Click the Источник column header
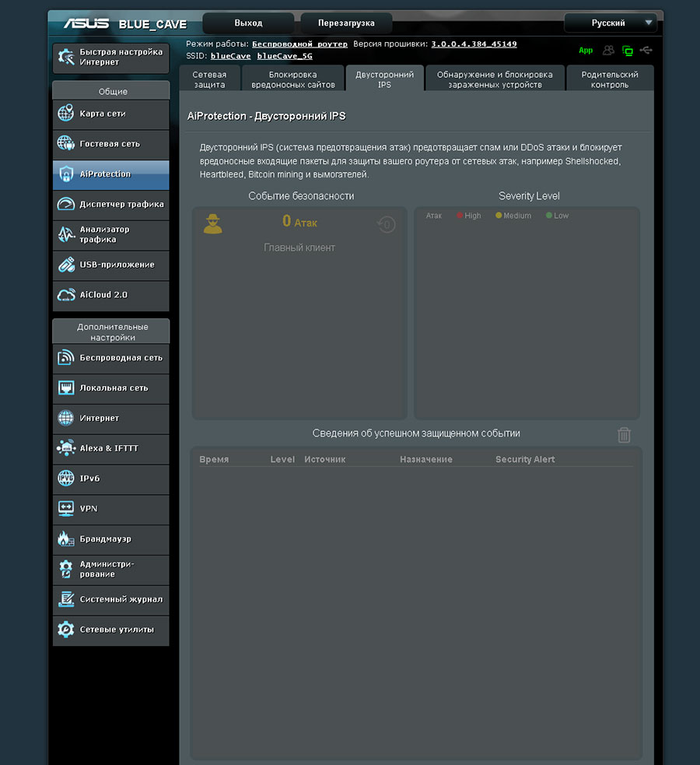 (x=325, y=460)
